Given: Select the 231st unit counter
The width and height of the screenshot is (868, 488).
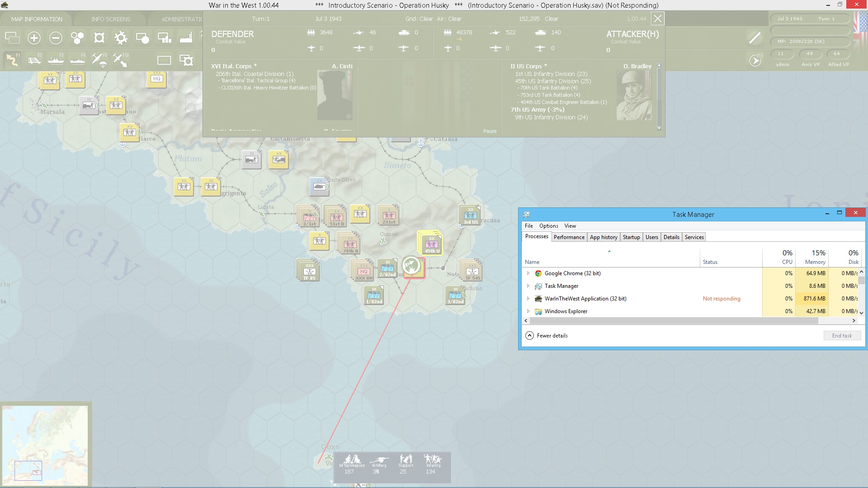Looking at the screenshot, I should coord(389,215).
